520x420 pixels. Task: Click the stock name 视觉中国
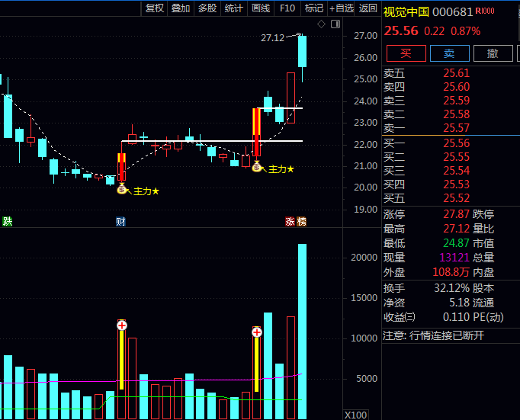[406, 12]
